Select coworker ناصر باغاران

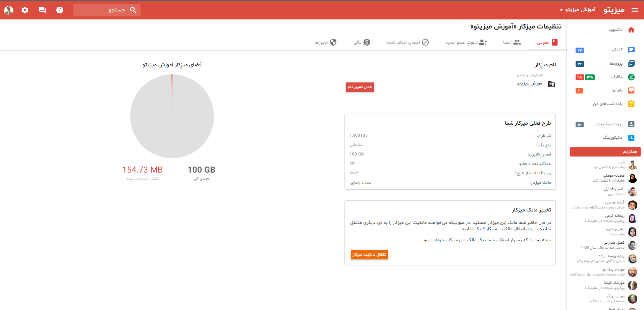click(605, 191)
